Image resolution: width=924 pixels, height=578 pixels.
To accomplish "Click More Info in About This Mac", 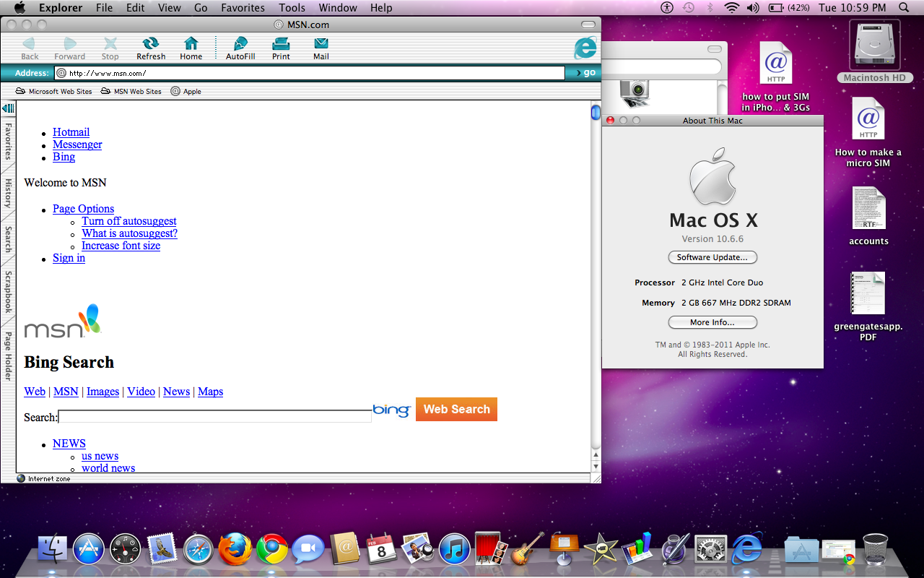I will click(712, 322).
